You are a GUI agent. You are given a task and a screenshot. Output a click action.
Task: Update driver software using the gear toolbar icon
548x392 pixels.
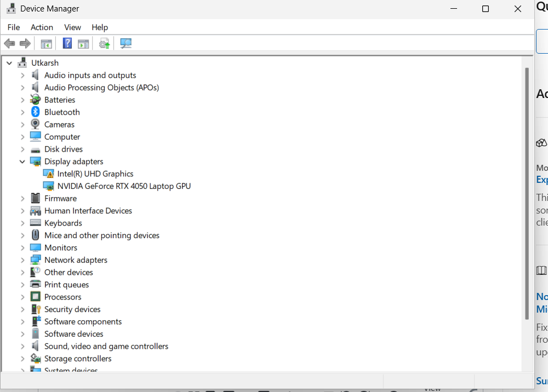click(104, 43)
